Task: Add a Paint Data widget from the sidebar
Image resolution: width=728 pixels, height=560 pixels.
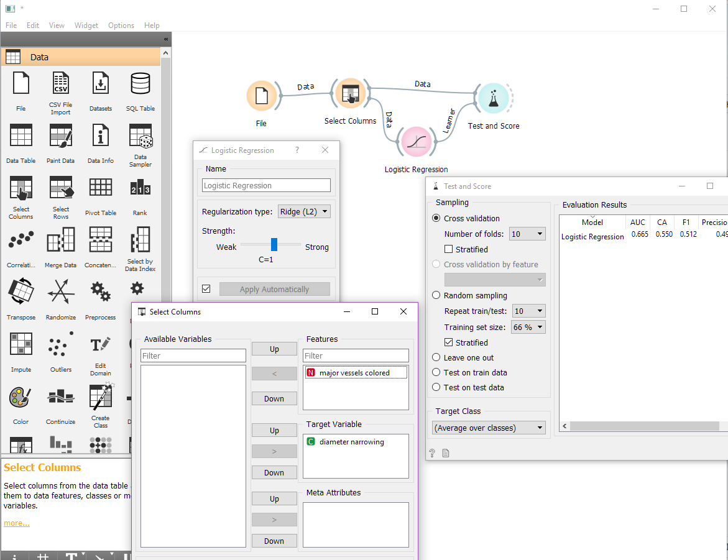Action: (x=60, y=134)
